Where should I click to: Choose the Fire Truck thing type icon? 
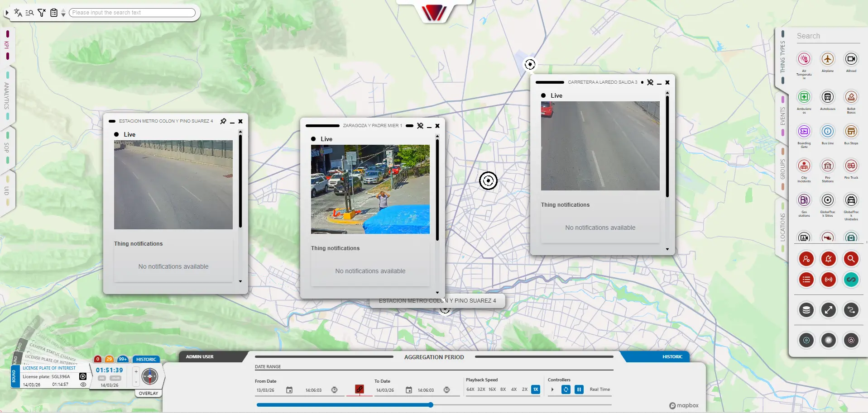[x=851, y=166]
